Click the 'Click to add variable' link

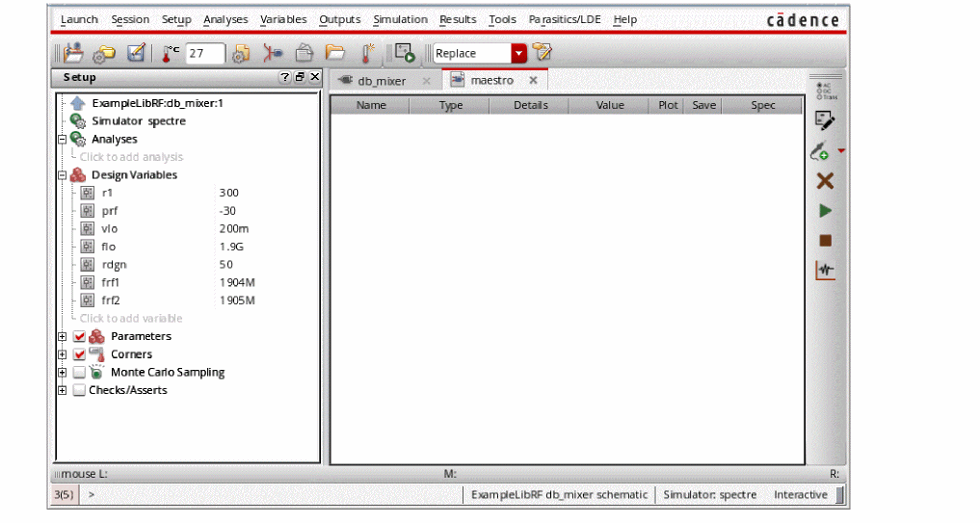coord(131,319)
